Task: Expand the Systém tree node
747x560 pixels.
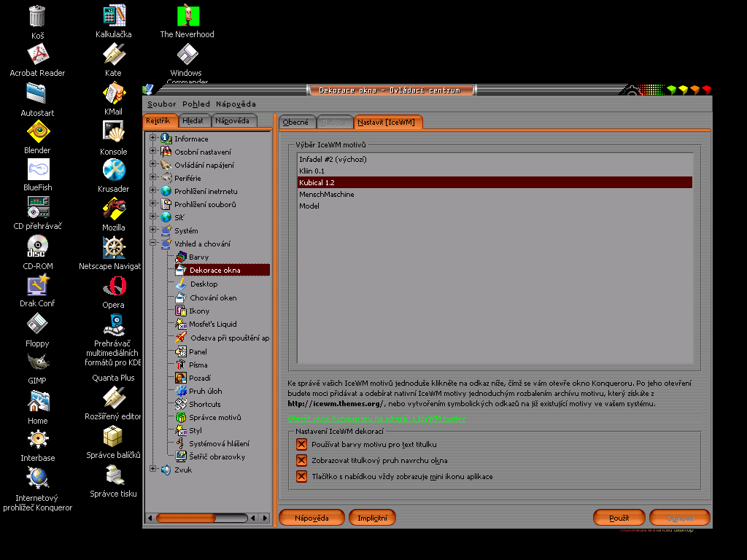Action: [153, 229]
